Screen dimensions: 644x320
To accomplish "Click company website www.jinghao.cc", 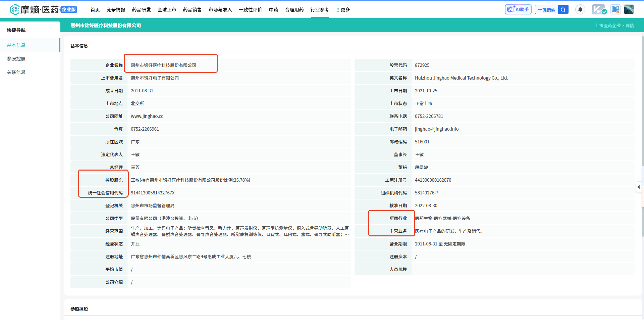I will click(147, 116).
